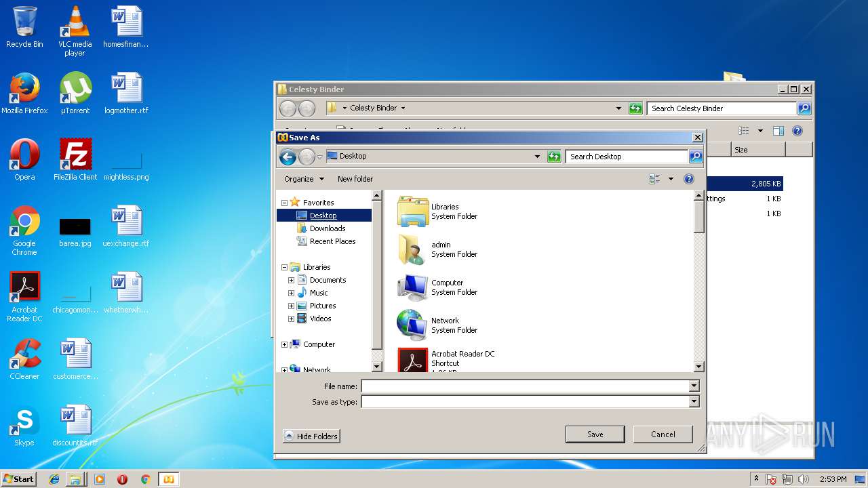This screenshot has height=488, width=868.
Task: Open the File name dropdown arrow
Action: coord(693,386)
